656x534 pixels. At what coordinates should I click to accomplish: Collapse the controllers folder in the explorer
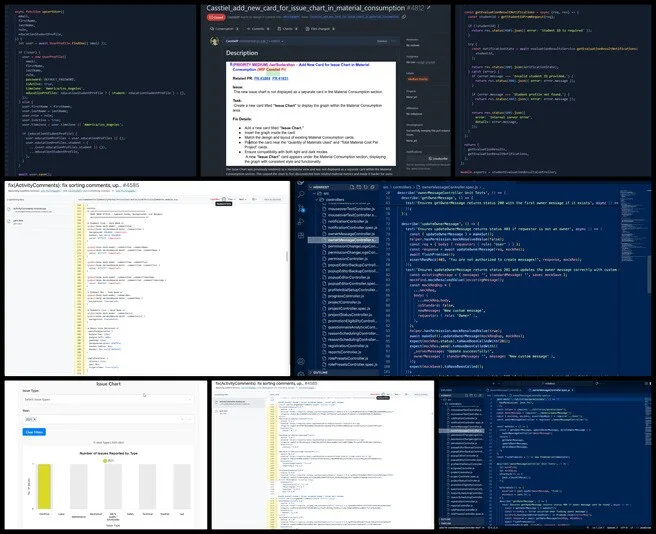point(334,199)
